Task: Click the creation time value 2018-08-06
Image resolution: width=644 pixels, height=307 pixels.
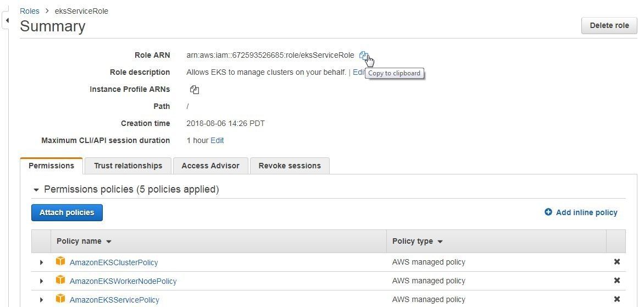Action: 225,123
